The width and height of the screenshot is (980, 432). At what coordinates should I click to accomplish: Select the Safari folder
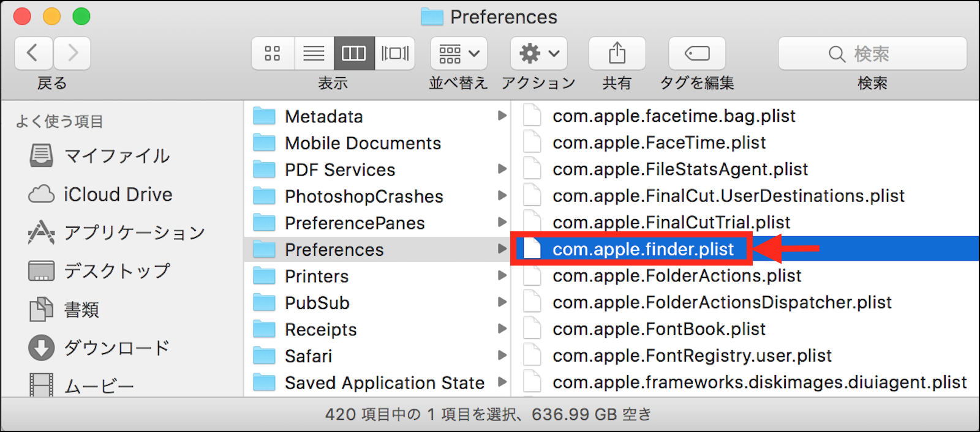click(x=308, y=356)
